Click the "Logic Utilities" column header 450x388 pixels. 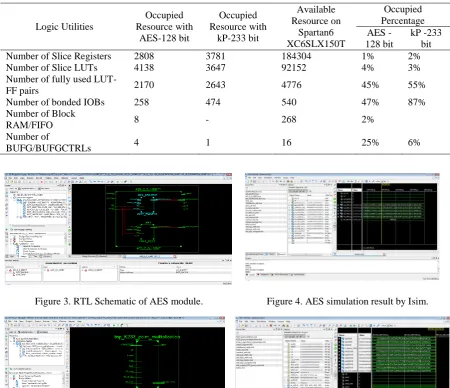(64, 27)
